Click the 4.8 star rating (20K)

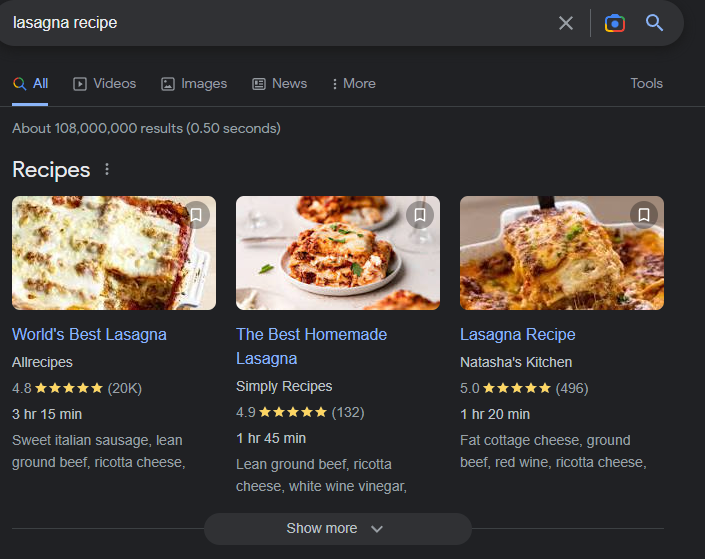(77, 388)
